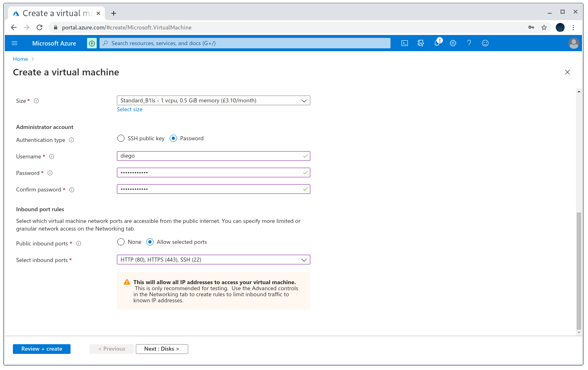Viewport: 588px width, 370px height.
Task: Click Review + create
Action: pyautogui.click(x=42, y=349)
